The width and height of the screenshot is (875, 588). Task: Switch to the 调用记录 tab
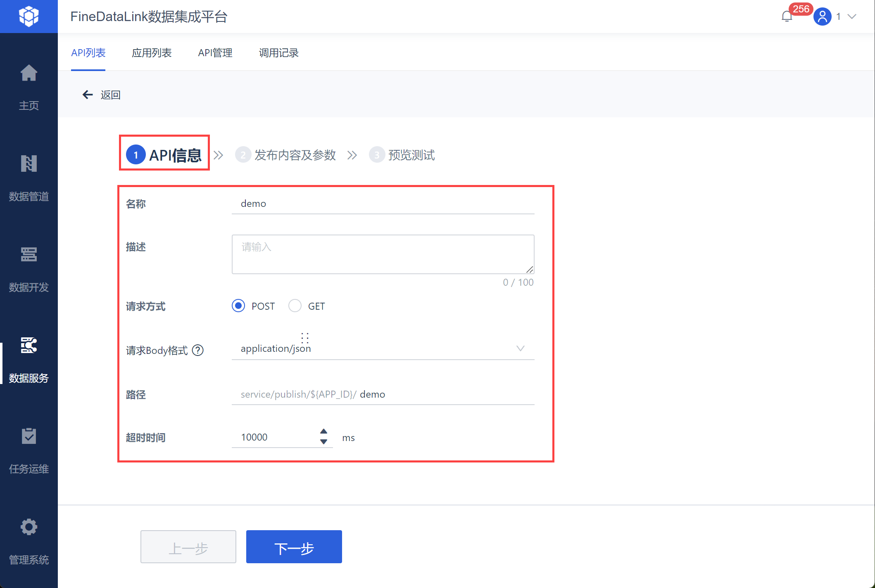tap(278, 53)
